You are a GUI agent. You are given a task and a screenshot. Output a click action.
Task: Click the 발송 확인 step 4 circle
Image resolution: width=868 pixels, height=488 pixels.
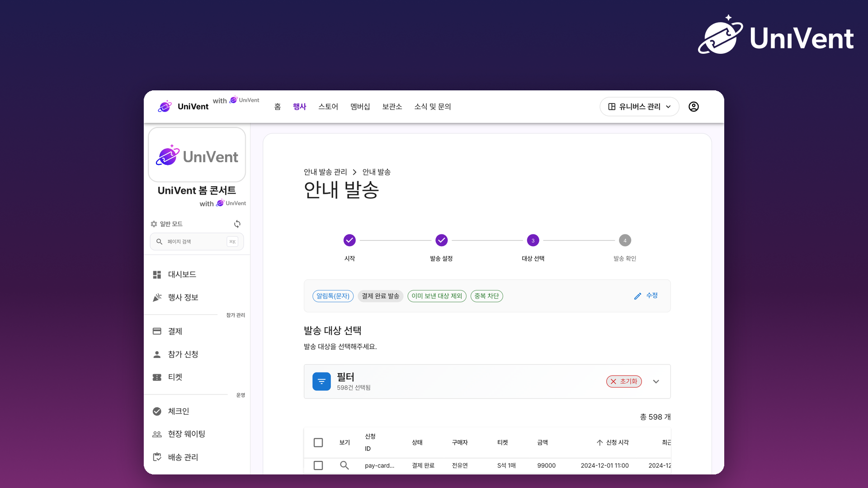[x=625, y=240]
